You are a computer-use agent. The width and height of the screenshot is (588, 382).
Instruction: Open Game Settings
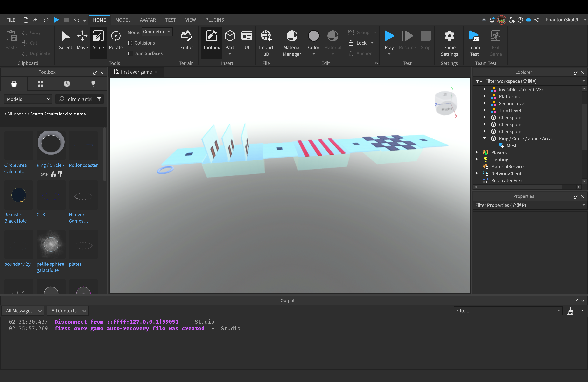coord(449,44)
